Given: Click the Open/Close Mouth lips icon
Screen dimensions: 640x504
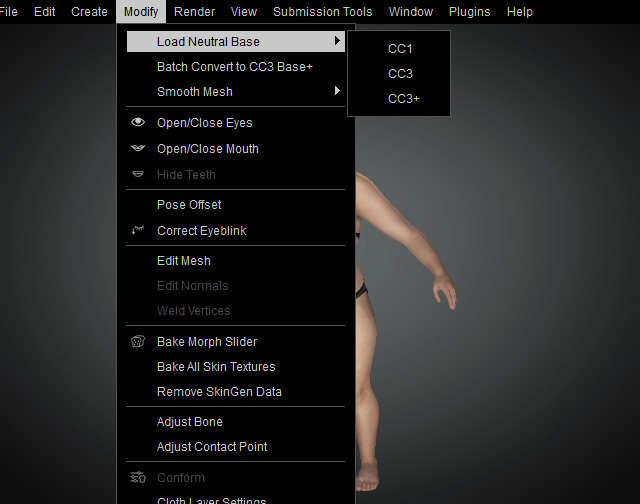Looking at the screenshot, I should tap(138, 149).
